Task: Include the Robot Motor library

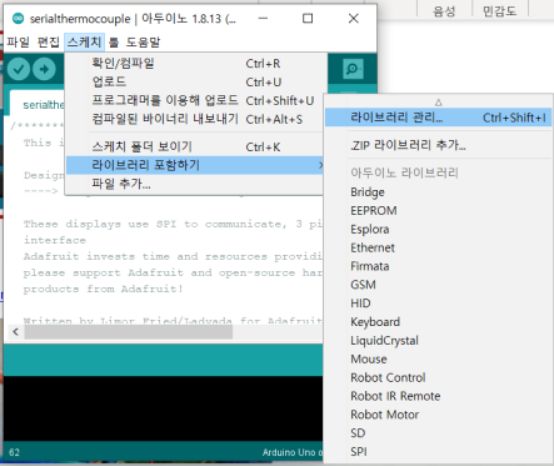Action: click(x=438, y=415)
